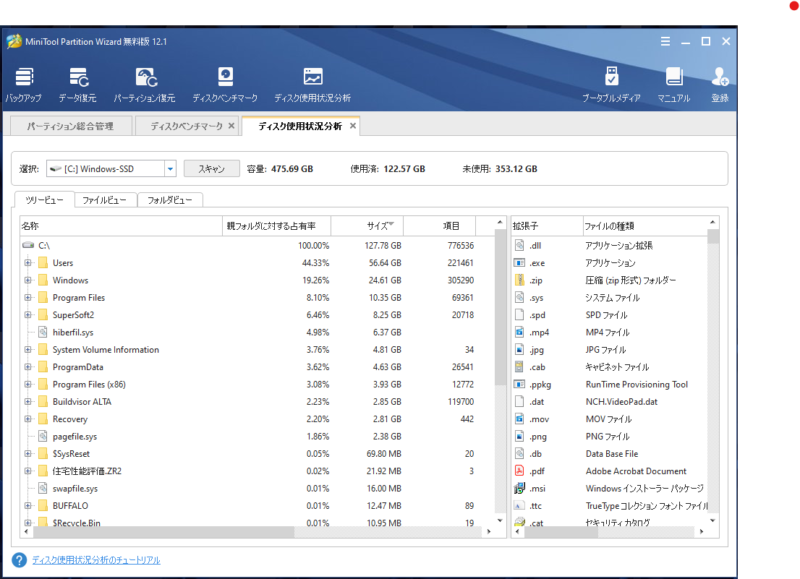Select the BUFFALO folder row
Image resolution: width=800 pixels, height=579 pixels.
pos(257,506)
